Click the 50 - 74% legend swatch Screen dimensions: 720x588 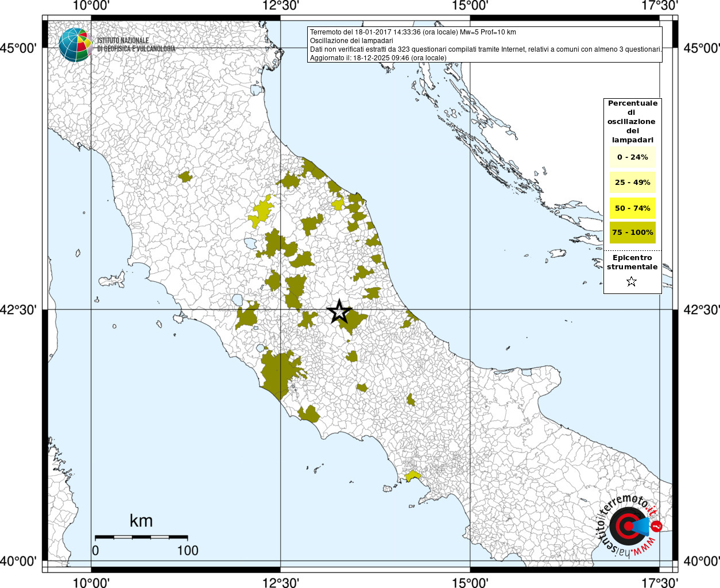point(632,208)
